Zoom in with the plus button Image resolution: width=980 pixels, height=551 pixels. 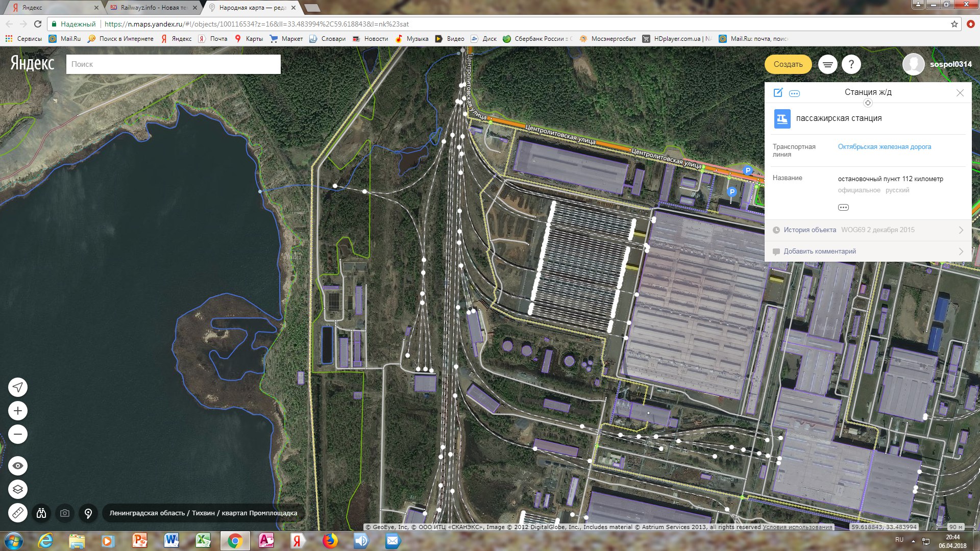(x=18, y=411)
